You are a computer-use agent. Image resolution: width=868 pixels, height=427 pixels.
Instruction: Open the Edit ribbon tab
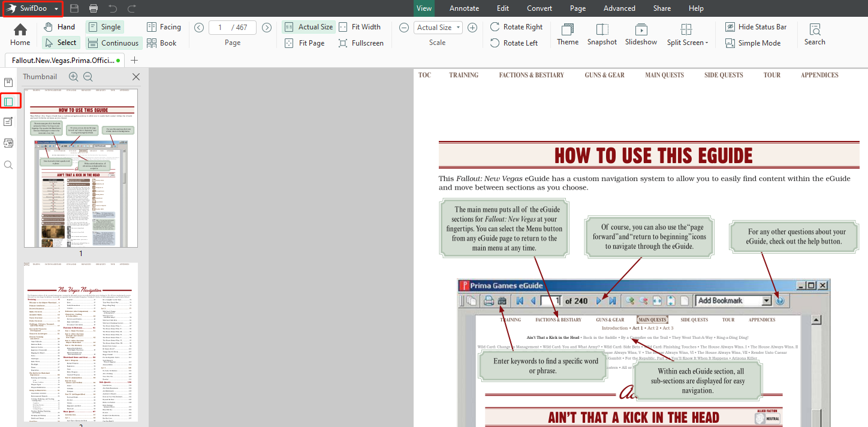click(x=503, y=8)
